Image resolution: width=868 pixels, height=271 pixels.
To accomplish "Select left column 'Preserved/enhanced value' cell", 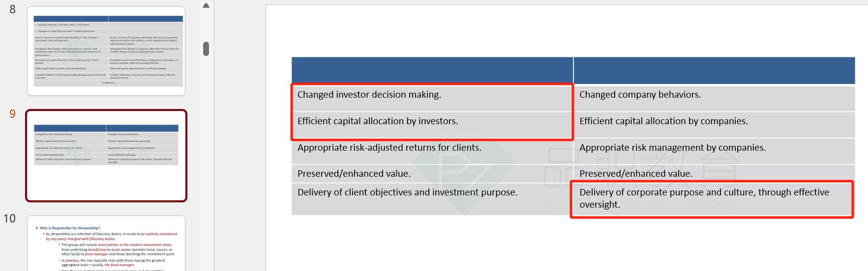I will [x=432, y=173].
